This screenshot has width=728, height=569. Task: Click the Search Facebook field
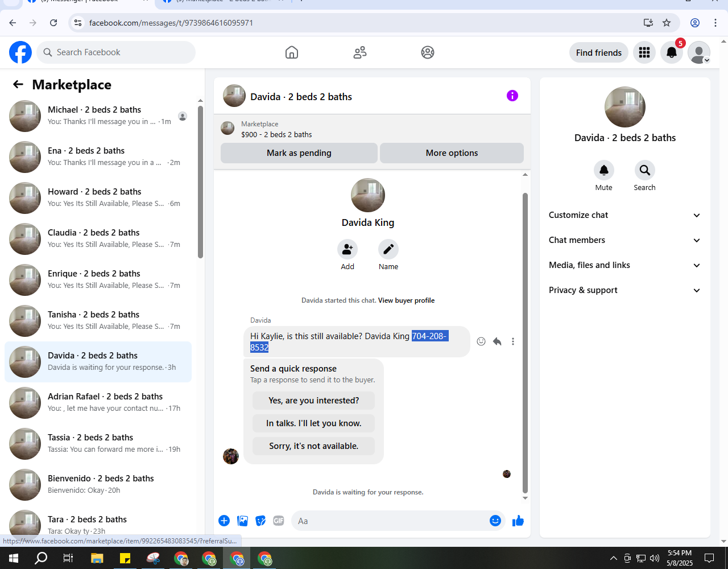pyautogui.click(x=116, y=52)
